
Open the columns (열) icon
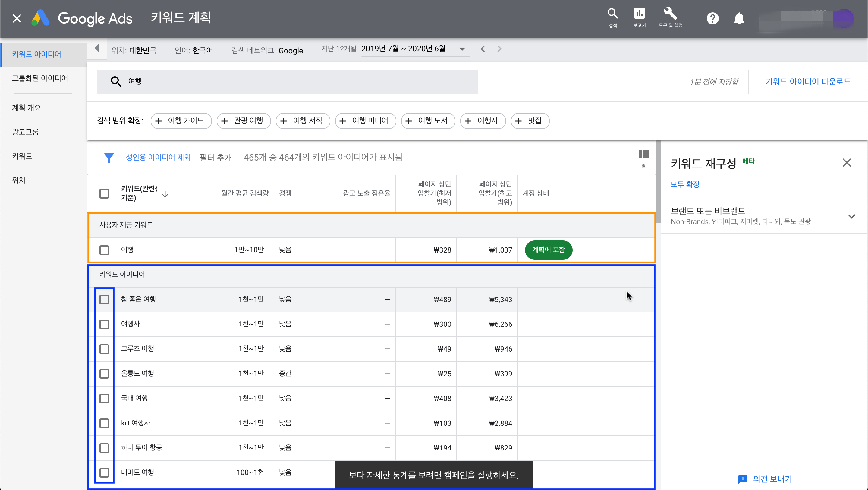643,154
